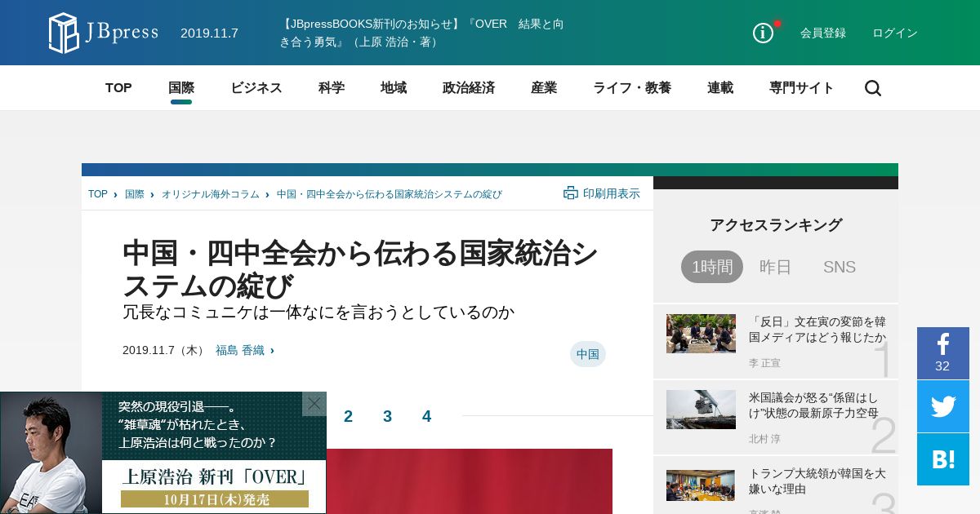Go to article page 2
Image resolution: width=980 pixels, height=514 pixels.
click(348, 416)
